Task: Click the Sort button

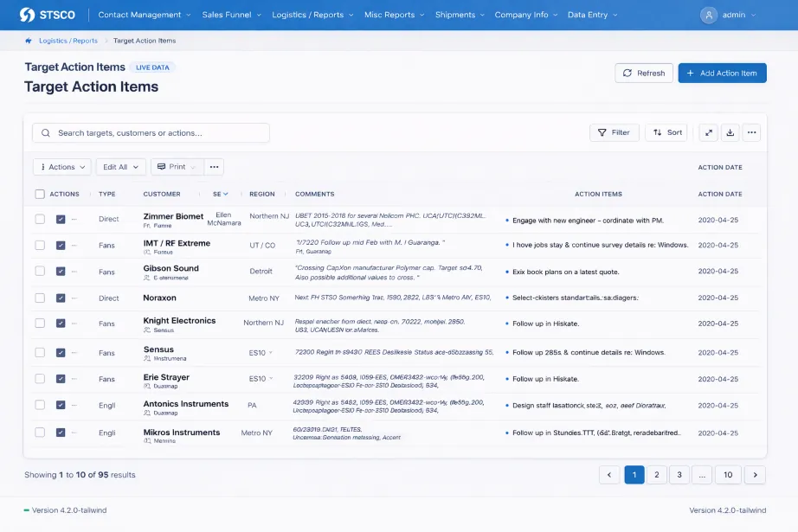Action: click(x=666, y=132)
